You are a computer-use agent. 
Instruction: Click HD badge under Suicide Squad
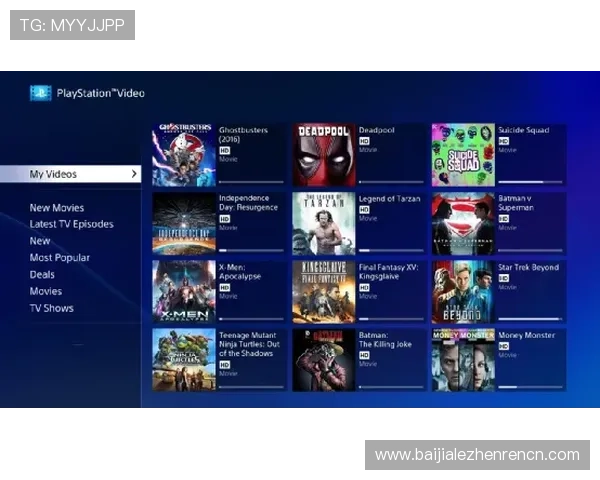point(504,141)
